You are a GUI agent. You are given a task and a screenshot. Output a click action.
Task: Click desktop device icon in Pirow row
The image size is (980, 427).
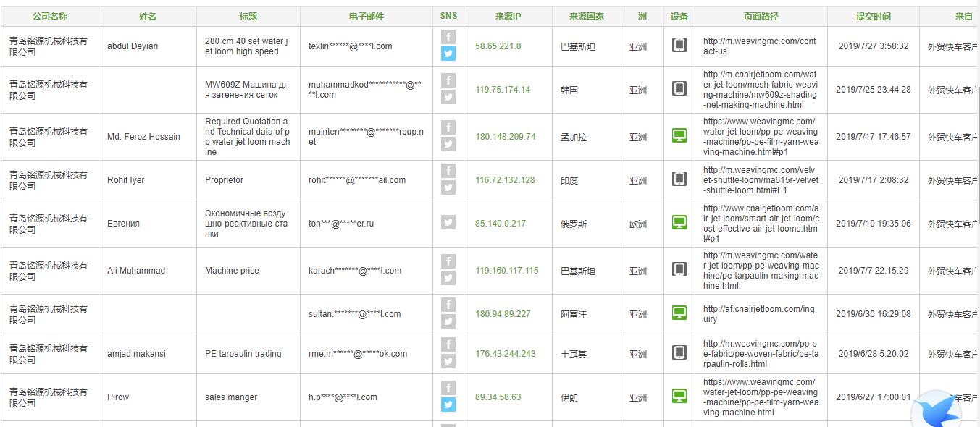point(679,397)
